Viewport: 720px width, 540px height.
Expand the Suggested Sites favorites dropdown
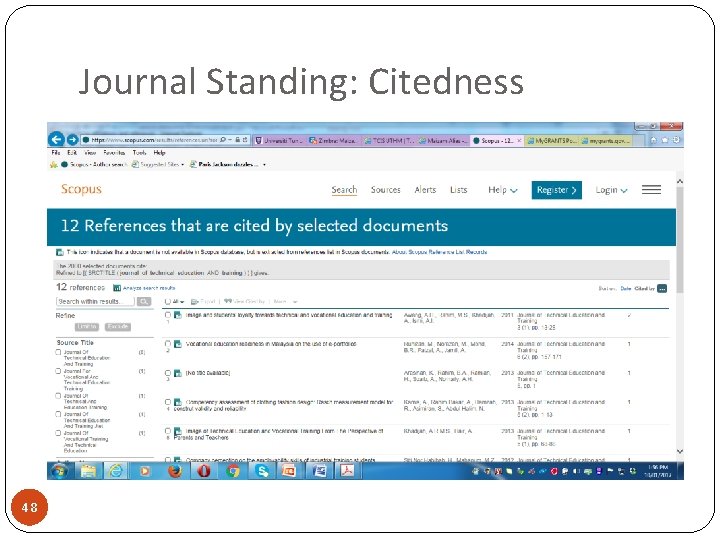[x=182, y=164]
